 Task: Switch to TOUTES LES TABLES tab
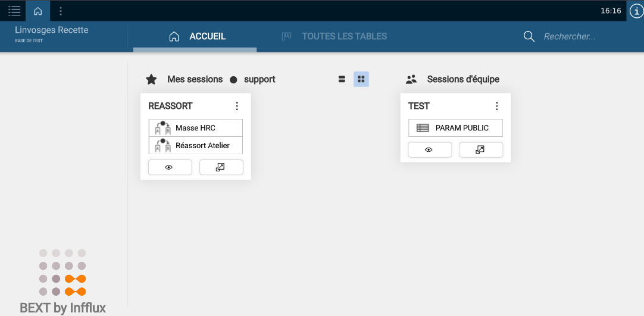tap(334, 36)
